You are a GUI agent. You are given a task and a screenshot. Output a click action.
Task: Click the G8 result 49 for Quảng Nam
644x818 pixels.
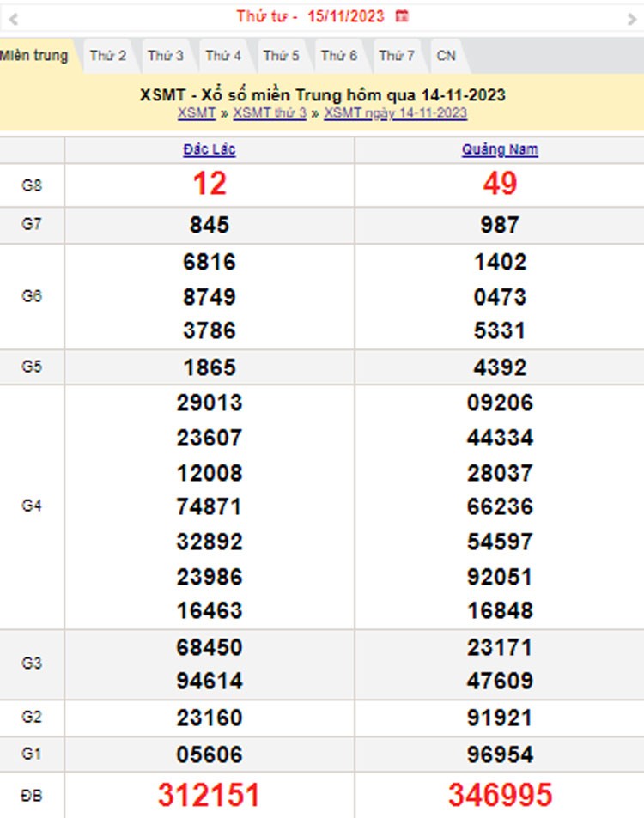coord(500,184)
